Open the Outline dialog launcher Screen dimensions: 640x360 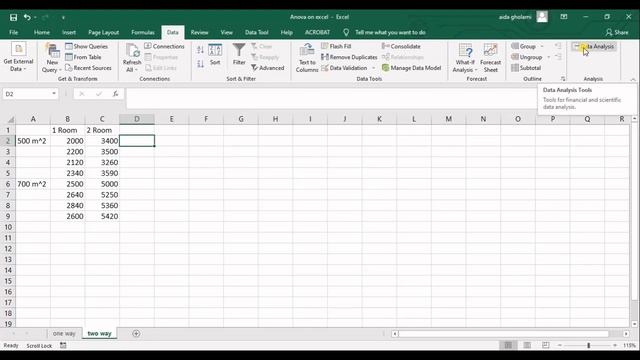[563, 79]
